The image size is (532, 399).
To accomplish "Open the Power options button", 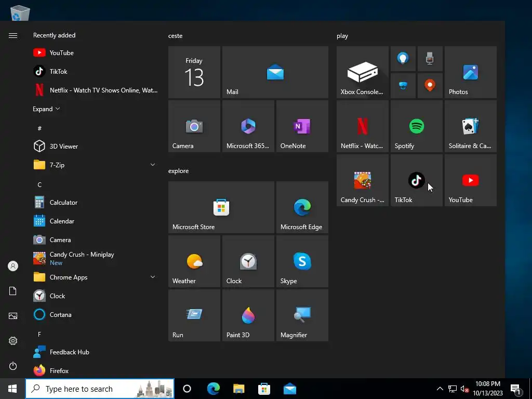I will [x=13, y=366].
